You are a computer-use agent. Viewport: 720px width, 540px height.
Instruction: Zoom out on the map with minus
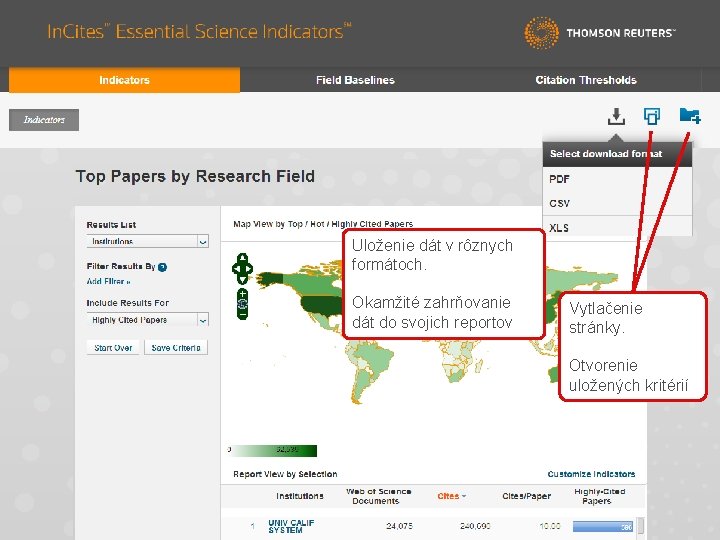242,314
